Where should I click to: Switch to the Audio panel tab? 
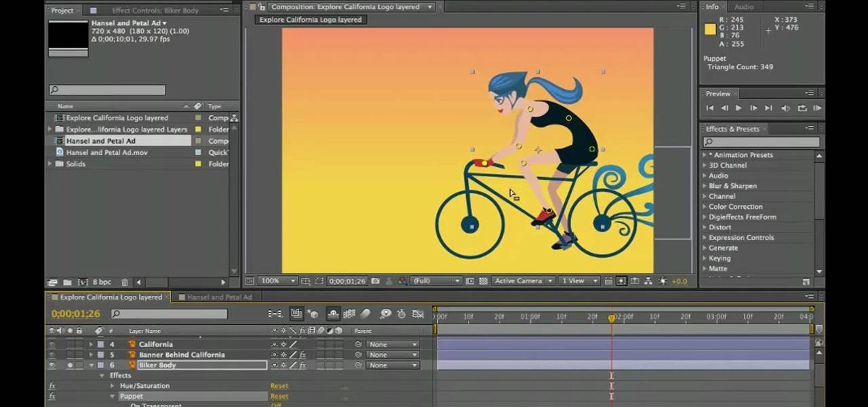point(744,7)
